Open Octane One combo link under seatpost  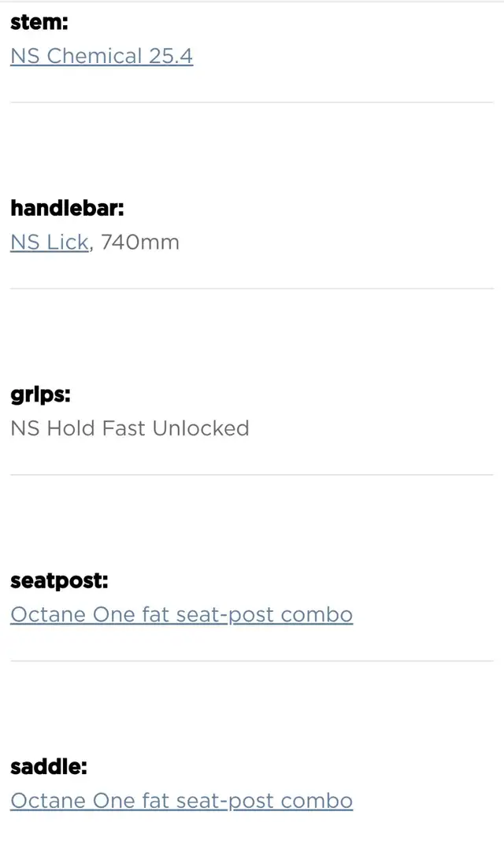pyautogui.click(x=181, y=615)
